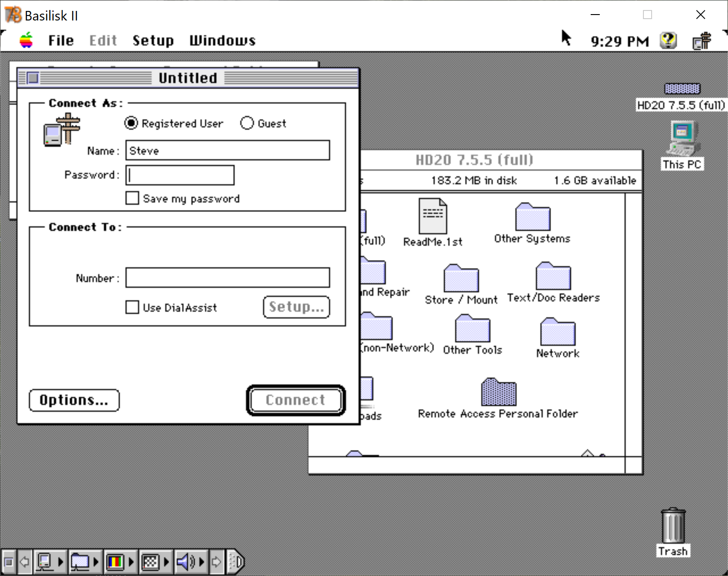Click the Remote Access telephone pole icon
Image resolution: width=728 pixels, height=576 pixels.
click(62, 130)
